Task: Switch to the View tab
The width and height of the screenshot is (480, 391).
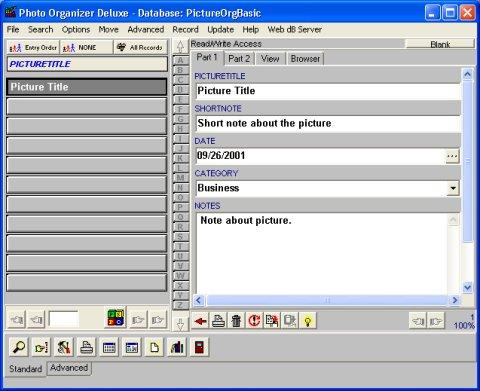Action: pyautogui.click(x=270, y=59)
